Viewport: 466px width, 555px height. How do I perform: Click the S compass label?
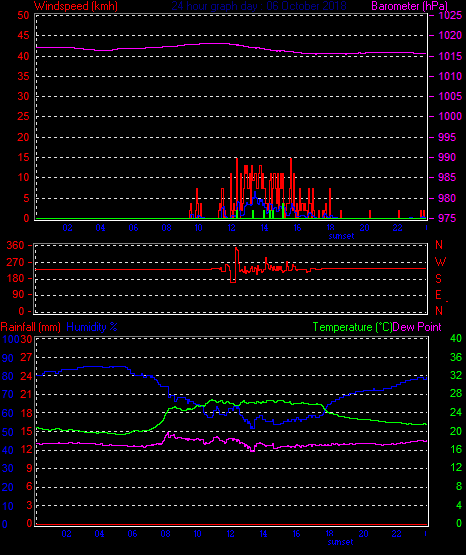click(x=439, y=279)
